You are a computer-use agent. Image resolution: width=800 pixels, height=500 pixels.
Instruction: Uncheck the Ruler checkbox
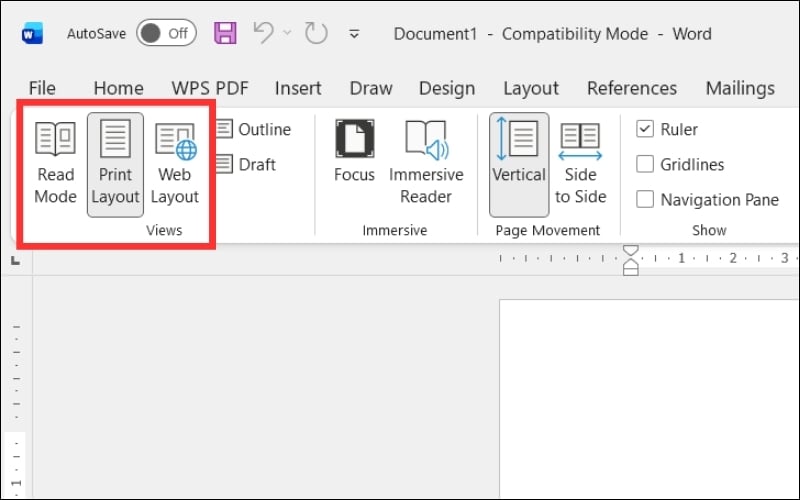pos(645,129)
